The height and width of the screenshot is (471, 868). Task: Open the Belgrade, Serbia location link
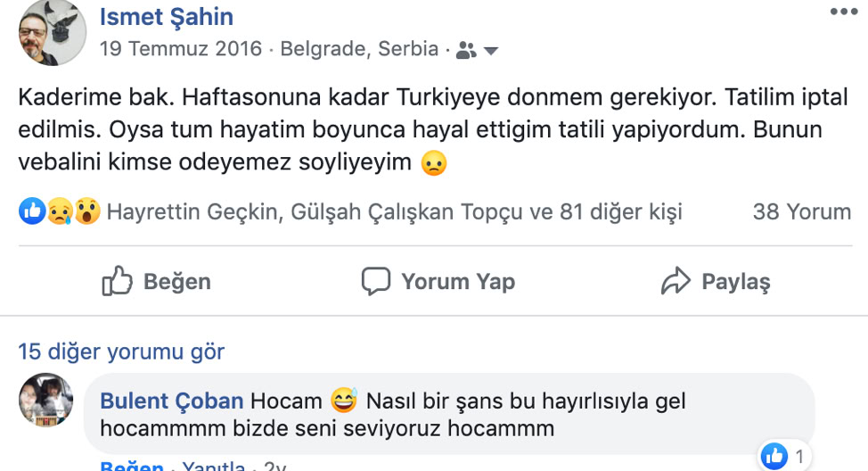tap(359, 49)
